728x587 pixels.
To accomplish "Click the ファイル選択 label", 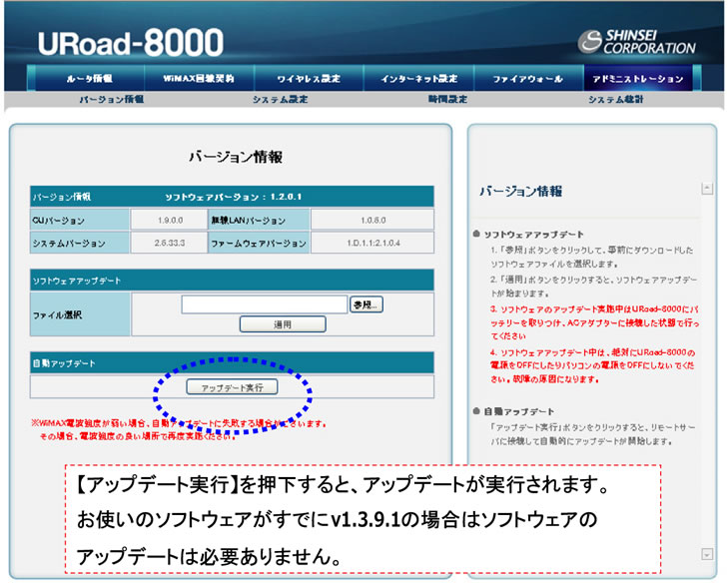I will (x=57, y=314).
